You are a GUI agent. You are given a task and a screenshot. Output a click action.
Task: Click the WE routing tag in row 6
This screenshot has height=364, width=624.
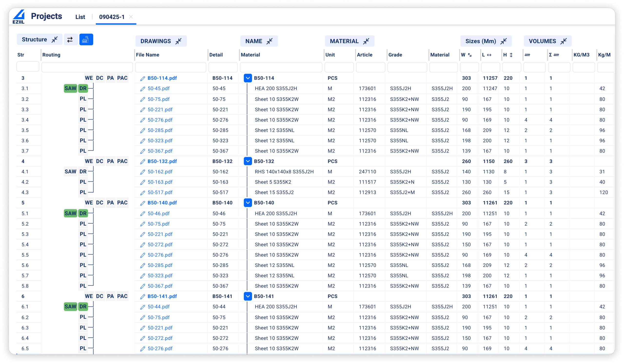89,296
